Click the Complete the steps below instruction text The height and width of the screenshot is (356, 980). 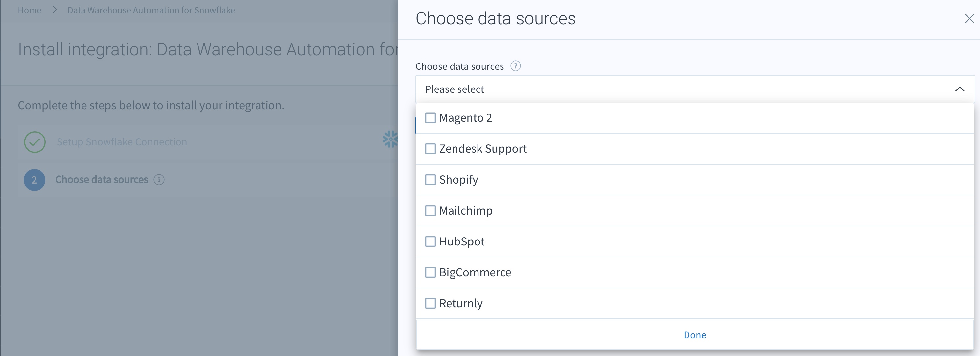point(151,105)
